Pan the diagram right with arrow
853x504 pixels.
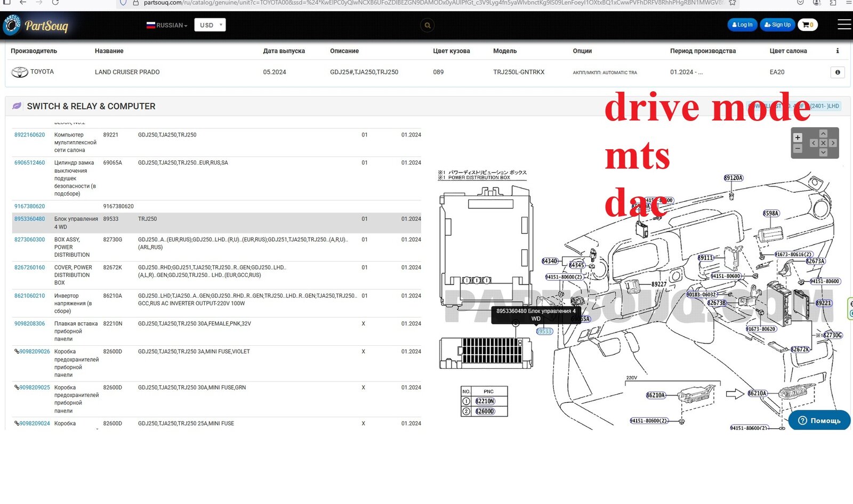[833, 143]
